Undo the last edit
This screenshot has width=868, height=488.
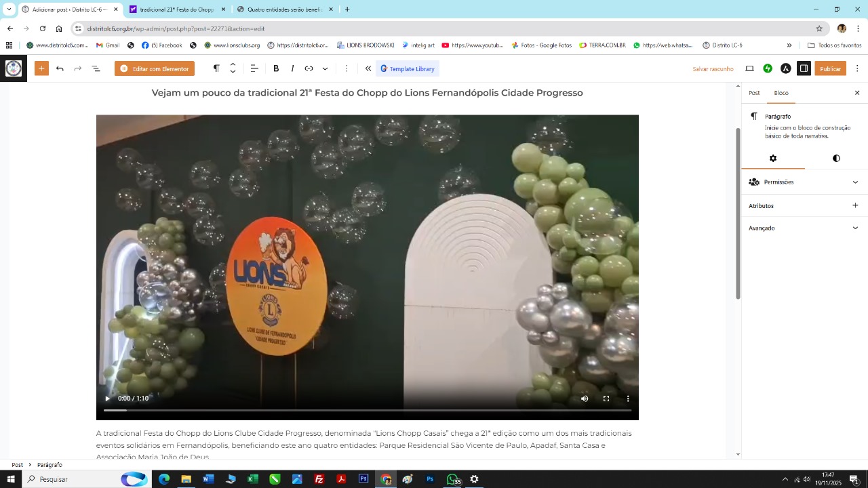(x=60, y=68)
